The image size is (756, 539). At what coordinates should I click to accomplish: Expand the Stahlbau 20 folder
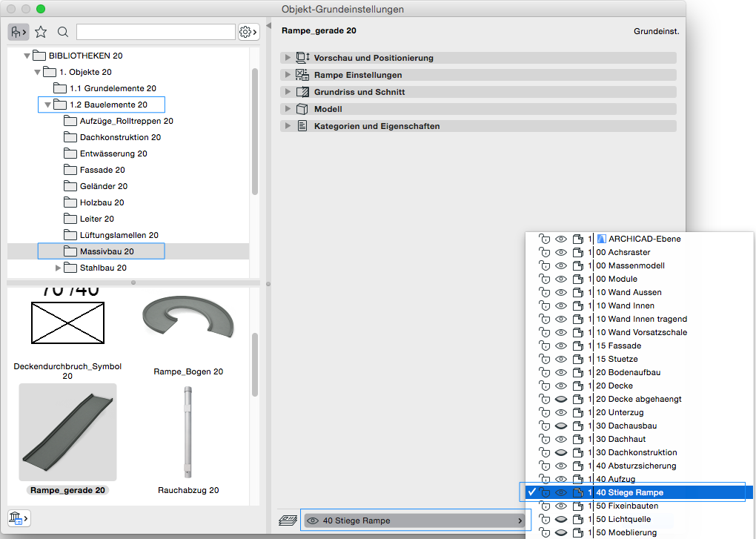coord(59,268)
